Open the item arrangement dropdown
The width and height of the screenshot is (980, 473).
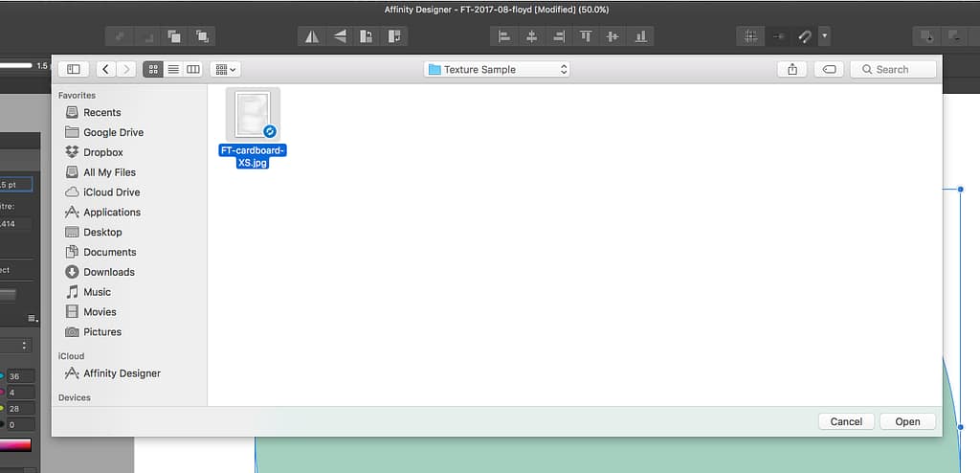click(x=226, y=70)
